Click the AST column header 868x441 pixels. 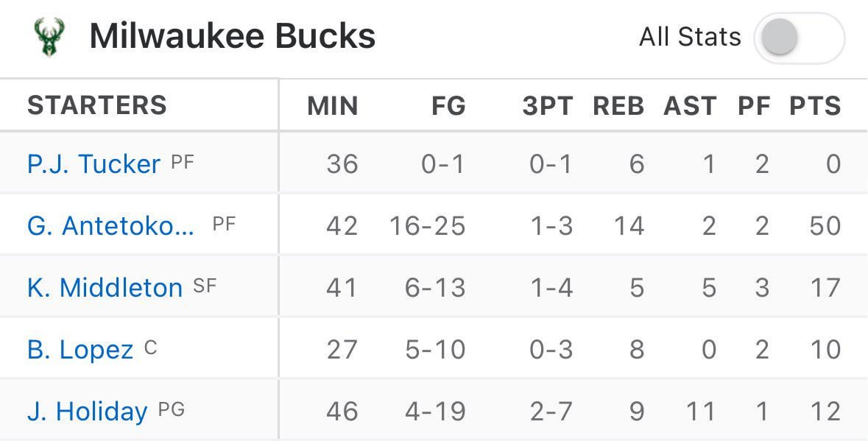pyautogui.click(x=690, y=106)
